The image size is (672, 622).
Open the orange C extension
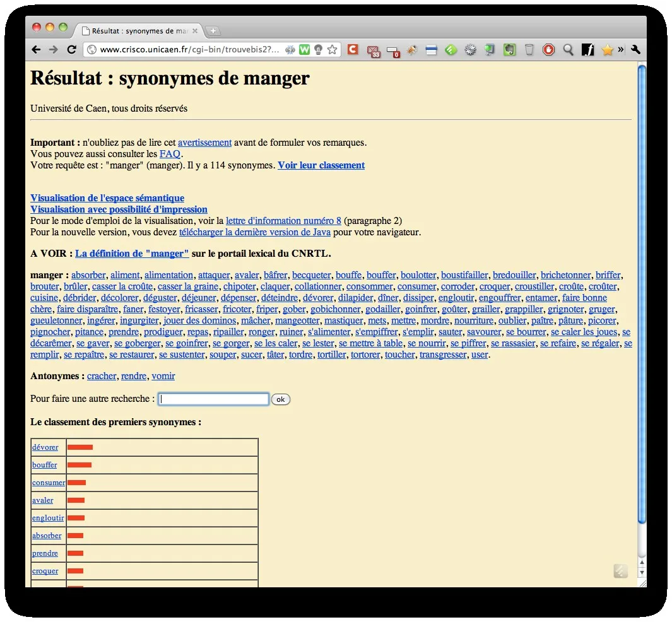click(x=353, y=49)
